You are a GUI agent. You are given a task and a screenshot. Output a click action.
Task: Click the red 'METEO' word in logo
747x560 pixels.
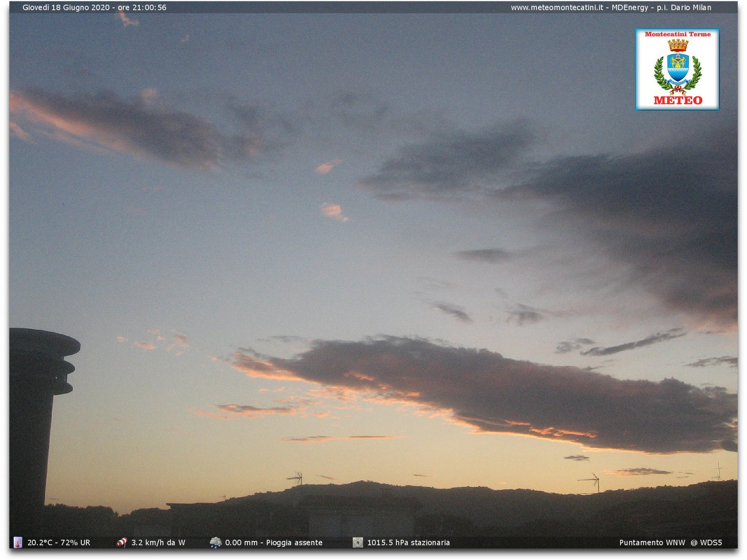[x=678, y=100]
